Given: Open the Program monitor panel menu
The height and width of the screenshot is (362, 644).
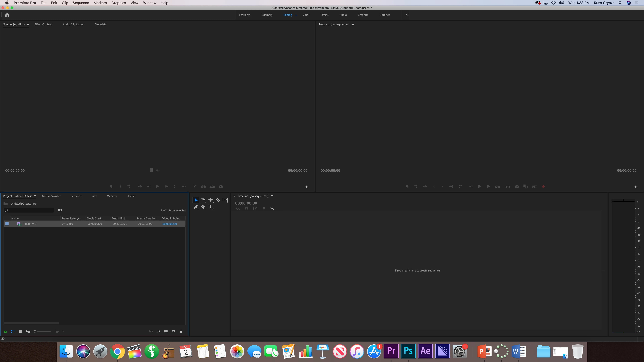Looking at the screenshot, I should 353,25.
